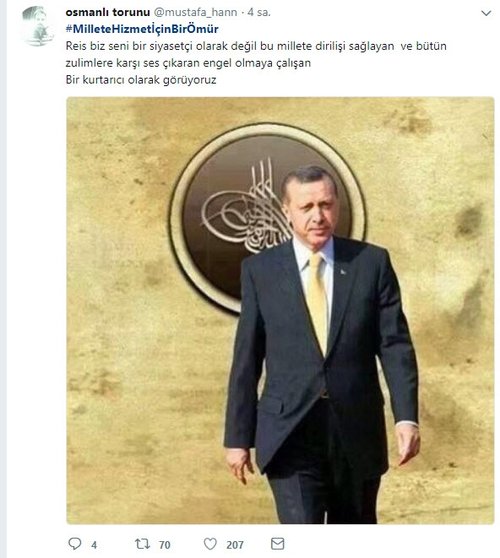The width and height of the screenshot is (500, 558).
Task: Open the tweet via the '4 sa.' timestamp
Action: pyautogui.click(x=259, y=12)
